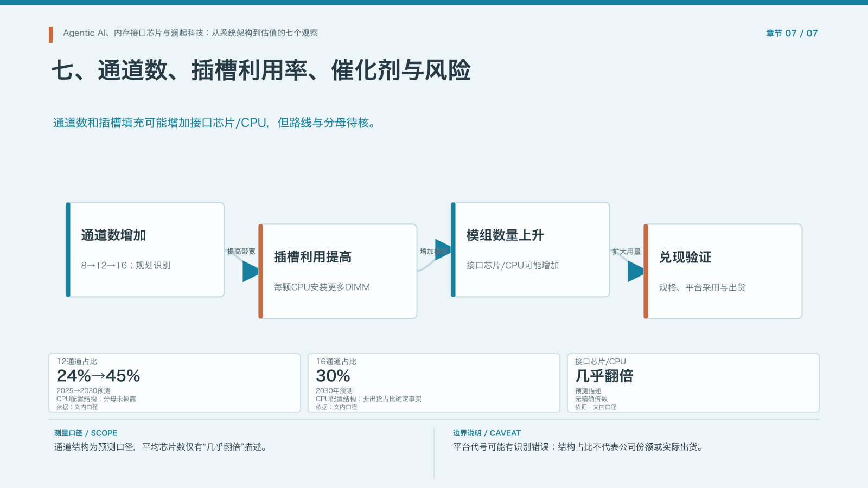
Task: Select the 12通道占比 metric label
Action: (x=76, y=362)
